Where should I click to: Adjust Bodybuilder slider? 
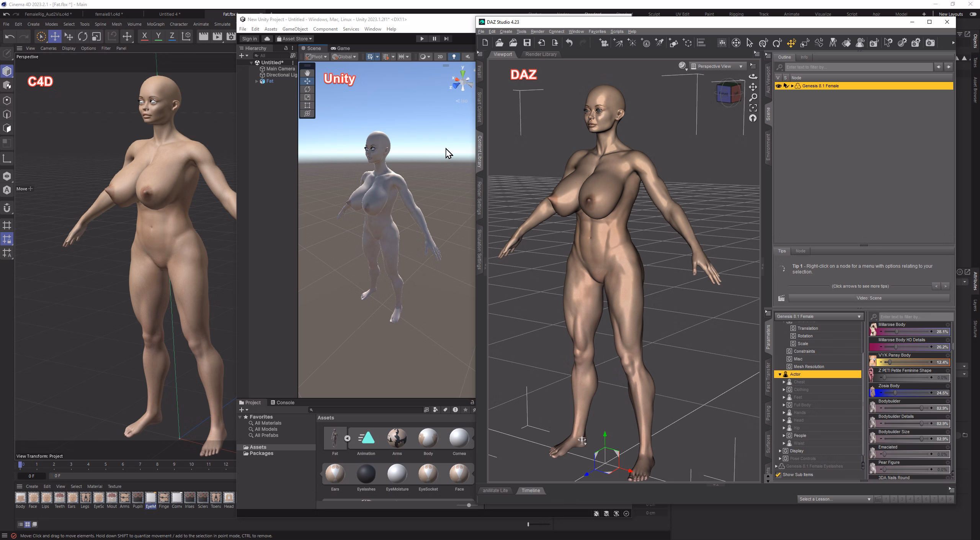point(906,408)
